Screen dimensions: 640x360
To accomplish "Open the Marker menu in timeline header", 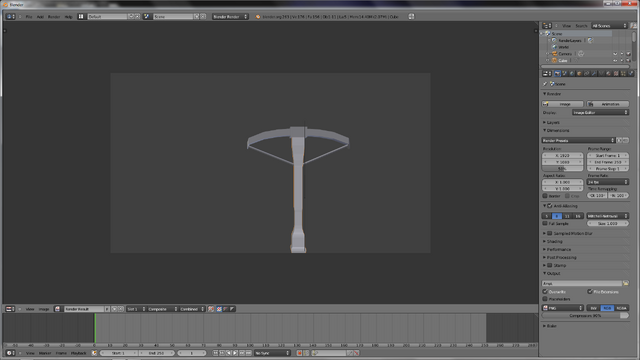I will (x=45, y=353).
